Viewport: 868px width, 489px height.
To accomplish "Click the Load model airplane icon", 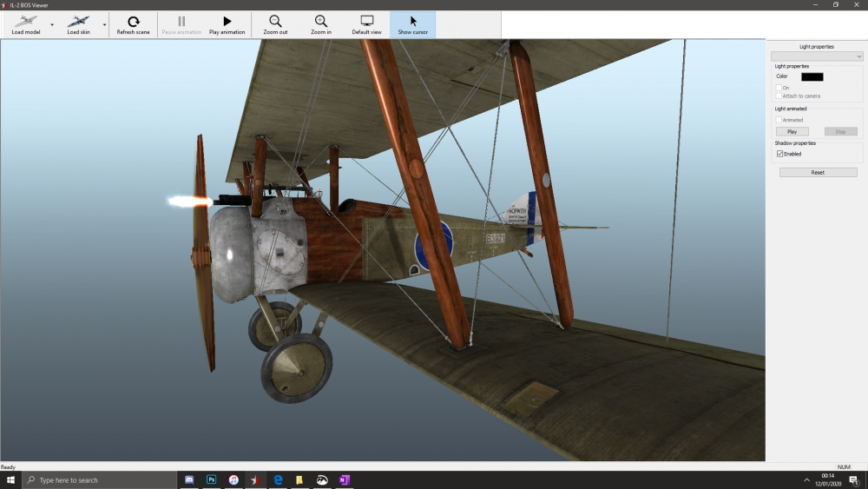I will tap(26, 22).
